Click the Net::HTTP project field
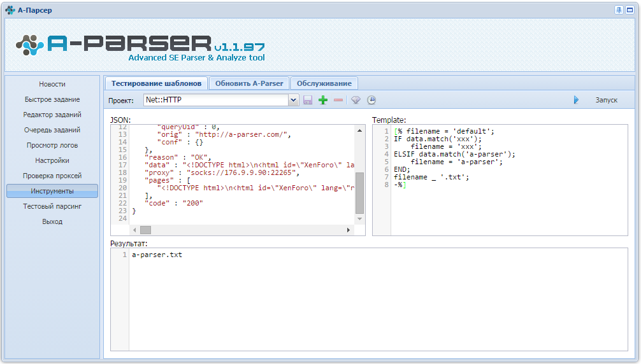This screenshot has width=641, height=364. (216, 100)
